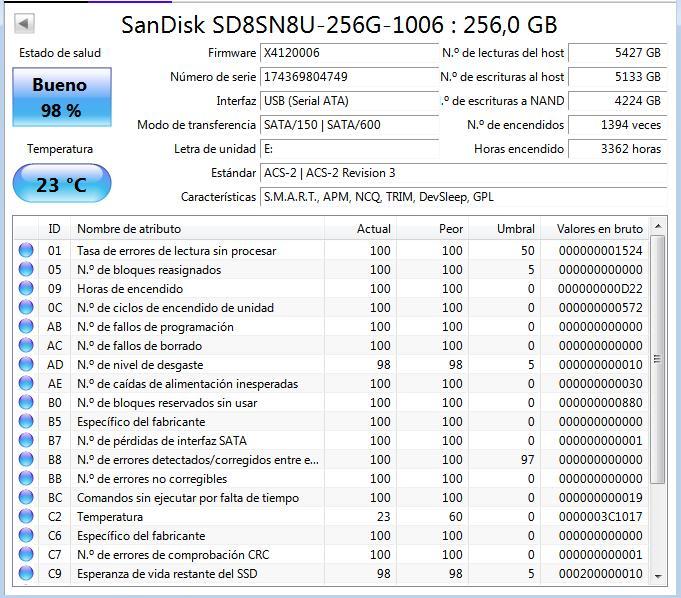681x598 pixels.
Task: Click drive letter field E:
Action: (349, 149)
